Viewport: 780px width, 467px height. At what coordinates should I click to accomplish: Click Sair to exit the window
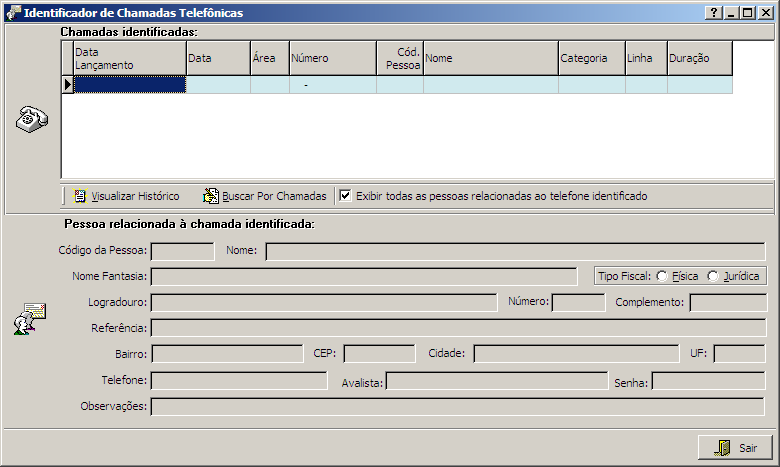pyautogui.click(x=736, y=448)
